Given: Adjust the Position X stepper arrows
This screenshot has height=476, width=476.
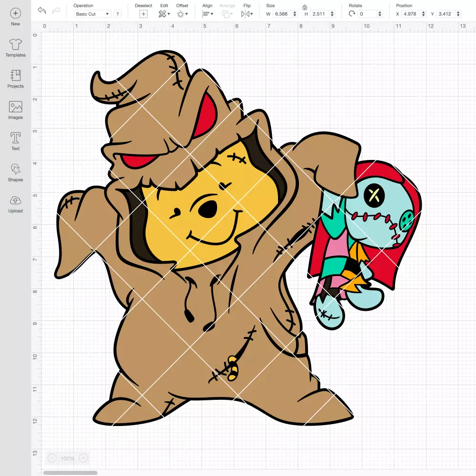Looking at the screenshot, I should click(424, 14).
